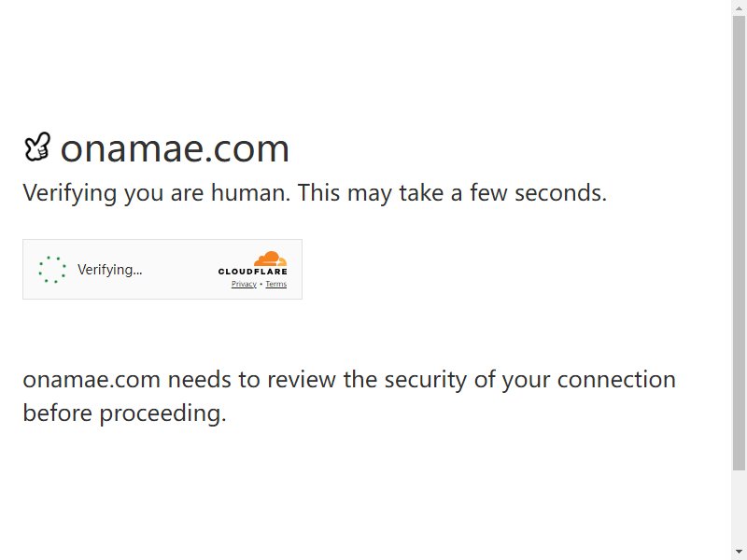Click the dot separator between Privacy and Terms

coord(261,285)
